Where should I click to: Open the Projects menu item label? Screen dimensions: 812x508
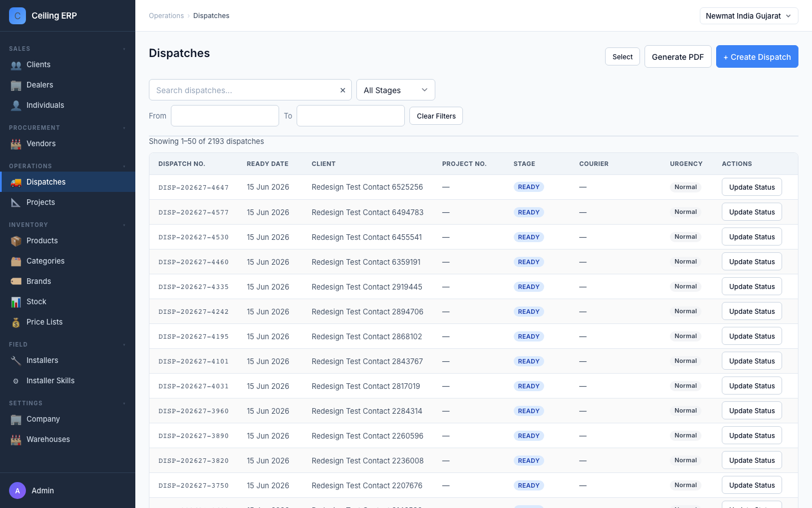(x=41, y=202)
